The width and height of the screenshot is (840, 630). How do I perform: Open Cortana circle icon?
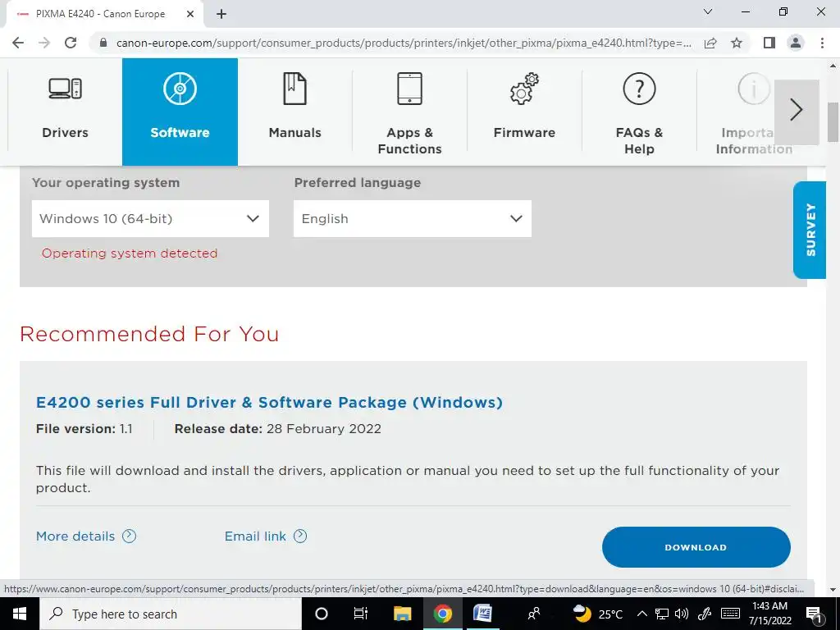click(x=321, y=614)
